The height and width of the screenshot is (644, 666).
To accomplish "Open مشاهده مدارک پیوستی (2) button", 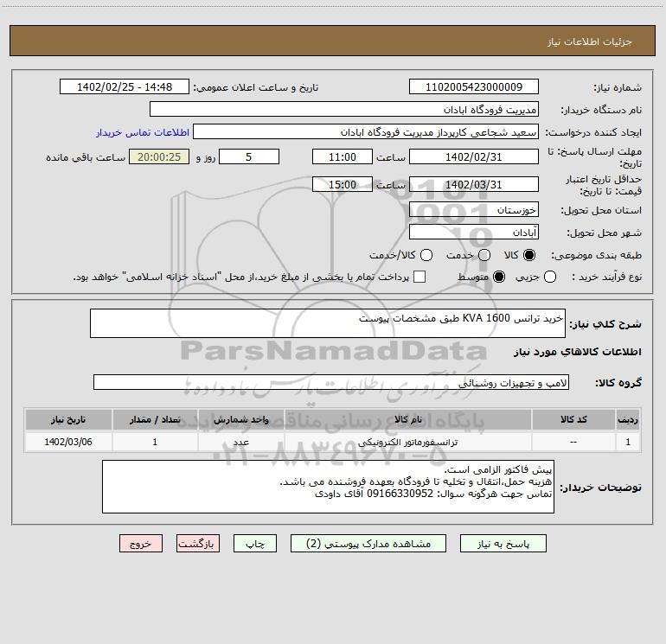I will (368, 544).
